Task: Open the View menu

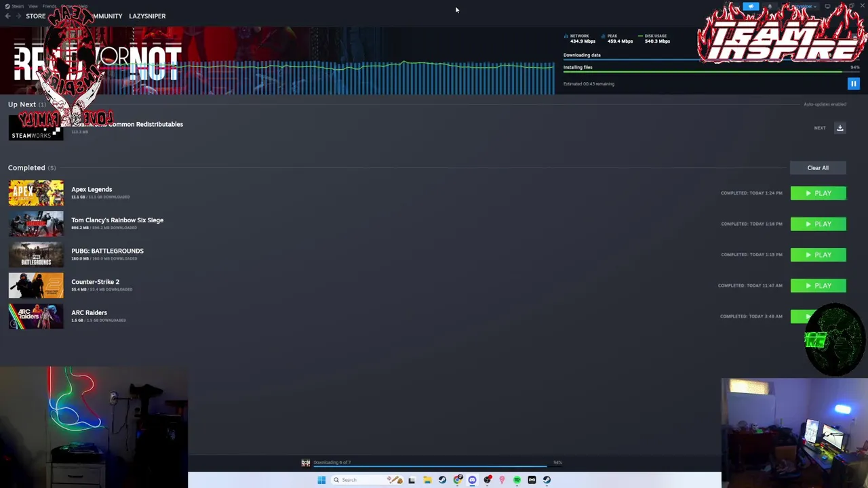Action: pos(33,6)
